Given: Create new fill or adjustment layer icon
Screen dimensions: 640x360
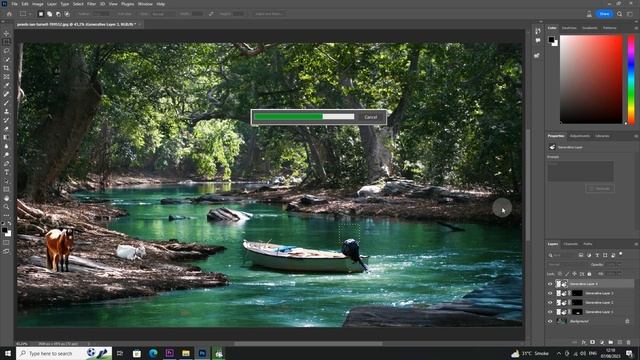Looking at the screenshot, I should point(602,342).
